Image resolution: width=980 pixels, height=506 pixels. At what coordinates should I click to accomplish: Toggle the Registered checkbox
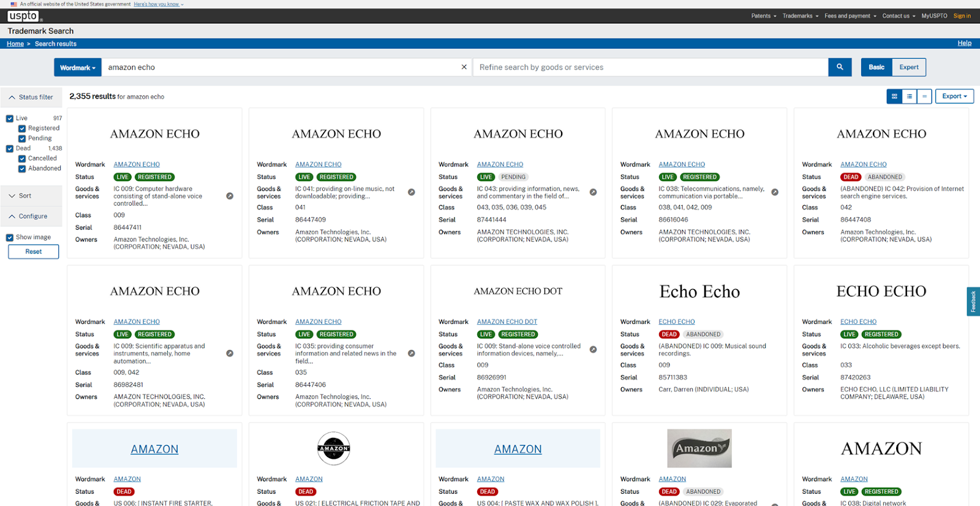[22, 129]
